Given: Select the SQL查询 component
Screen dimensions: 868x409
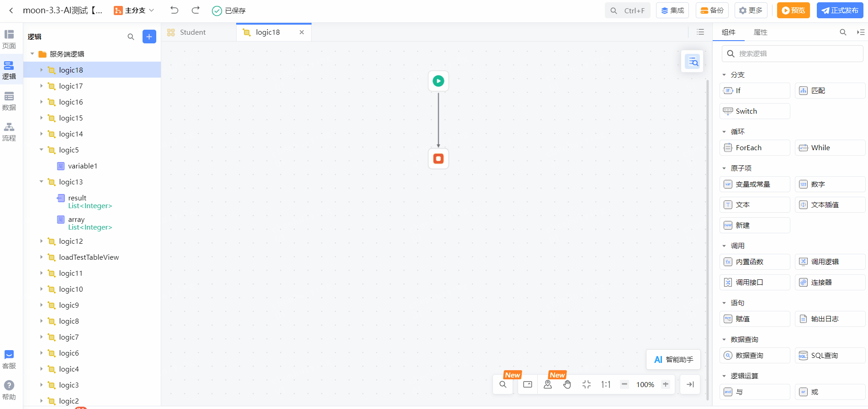Looking at the screenshot, I should tap(830, 355).
